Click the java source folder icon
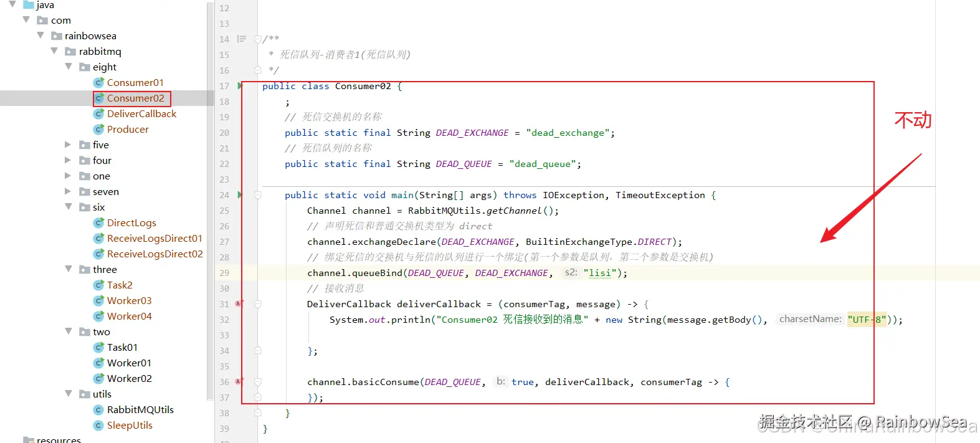This screenshot has width=980, height=443. pyautogui.click(x=28, y=4)
